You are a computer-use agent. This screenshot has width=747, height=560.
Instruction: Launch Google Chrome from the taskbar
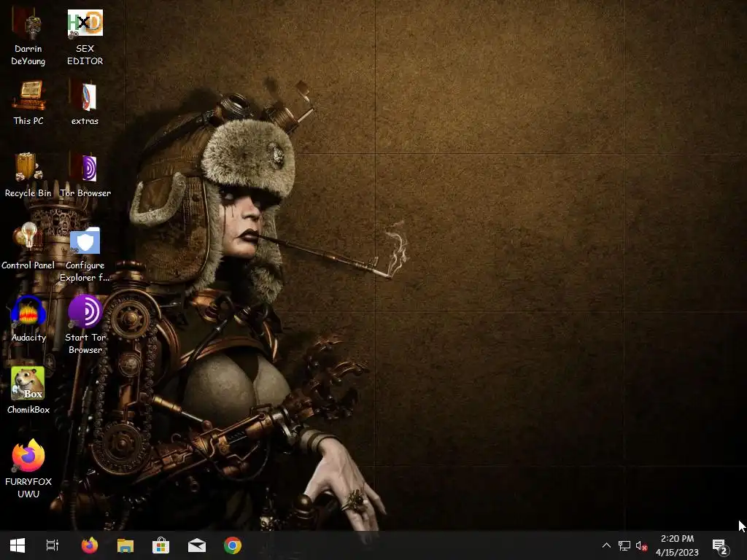[233, 545]
